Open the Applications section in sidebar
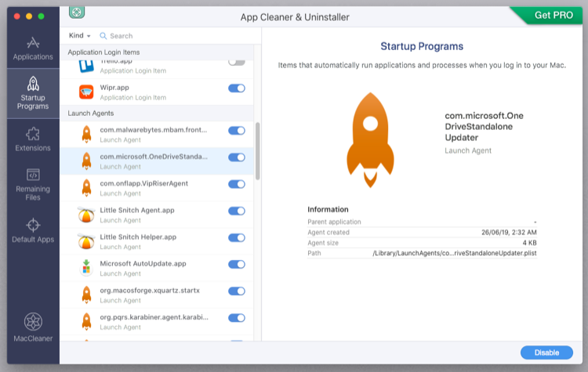This screenshot has height=372, width=588. [33, 49]
